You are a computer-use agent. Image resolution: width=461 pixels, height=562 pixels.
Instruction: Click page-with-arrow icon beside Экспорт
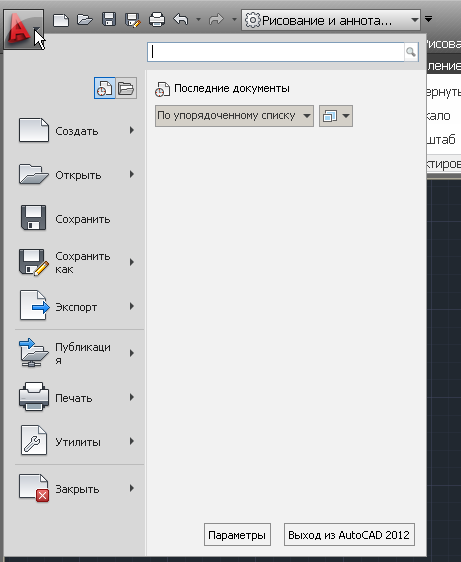34,305
